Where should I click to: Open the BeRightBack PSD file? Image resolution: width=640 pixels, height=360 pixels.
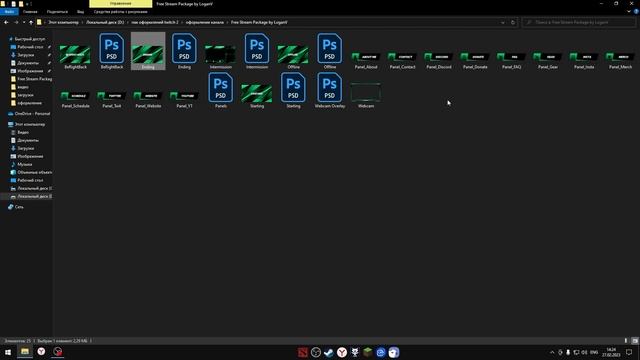click(111, 51)
